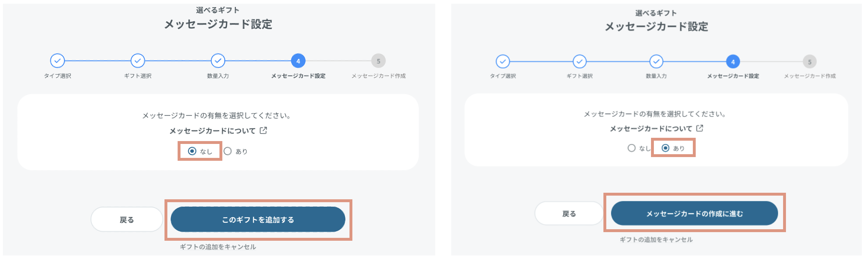Select the あり radio button in the left panel

coord(228,151)
